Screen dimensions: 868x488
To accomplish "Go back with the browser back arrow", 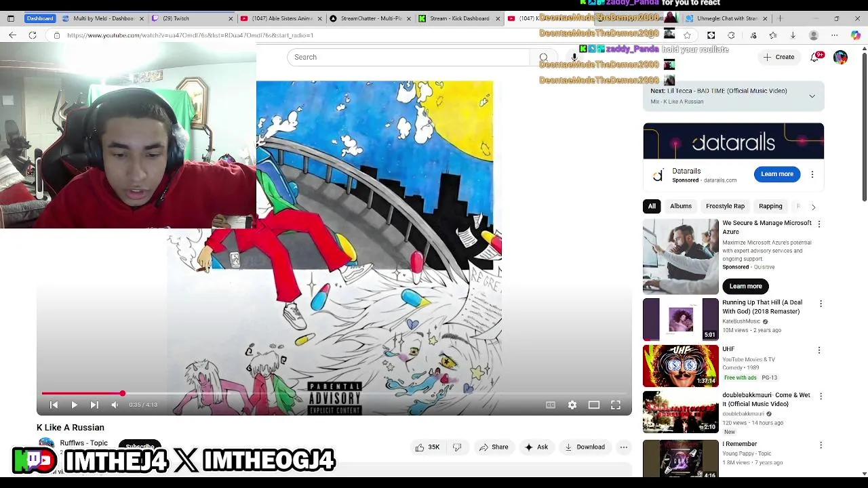I will [x=12, y=35].
